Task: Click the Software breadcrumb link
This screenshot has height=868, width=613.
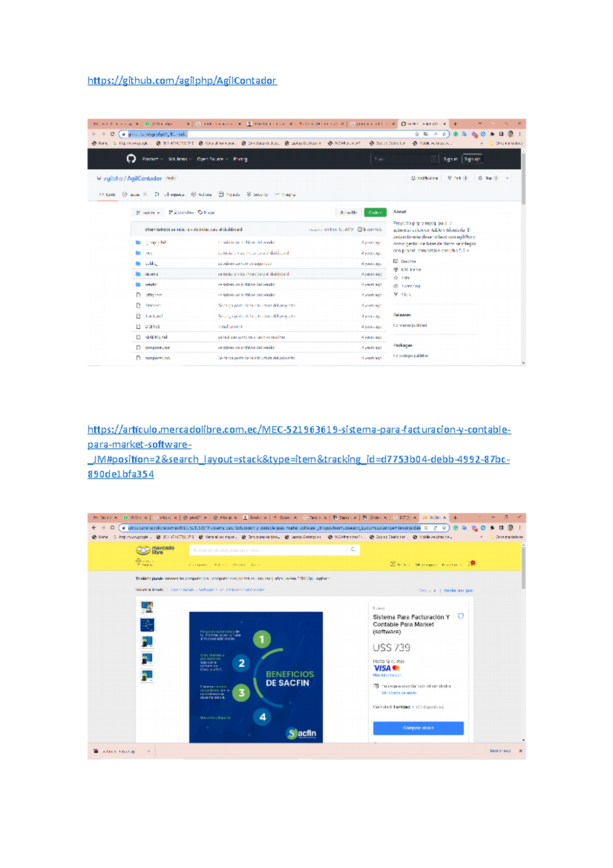Action: click(x=206, y=590)
